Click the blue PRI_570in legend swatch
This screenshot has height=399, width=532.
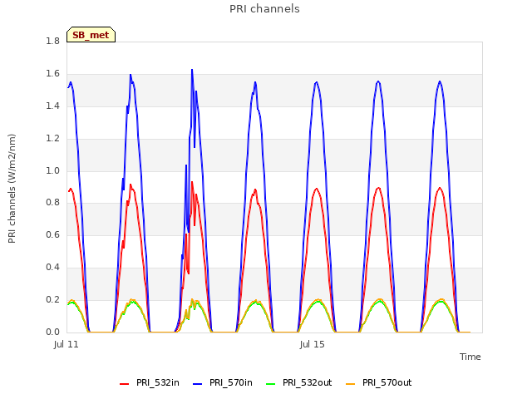198,384
